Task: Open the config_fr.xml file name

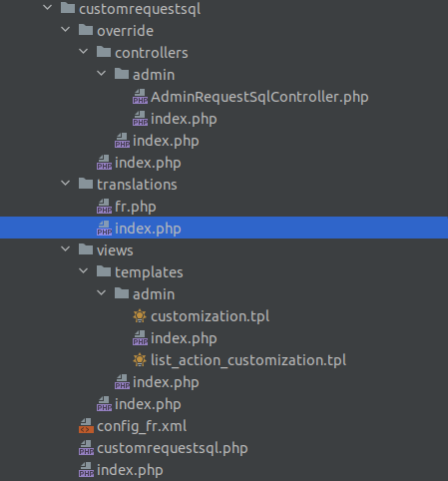Action: [142, 426]
